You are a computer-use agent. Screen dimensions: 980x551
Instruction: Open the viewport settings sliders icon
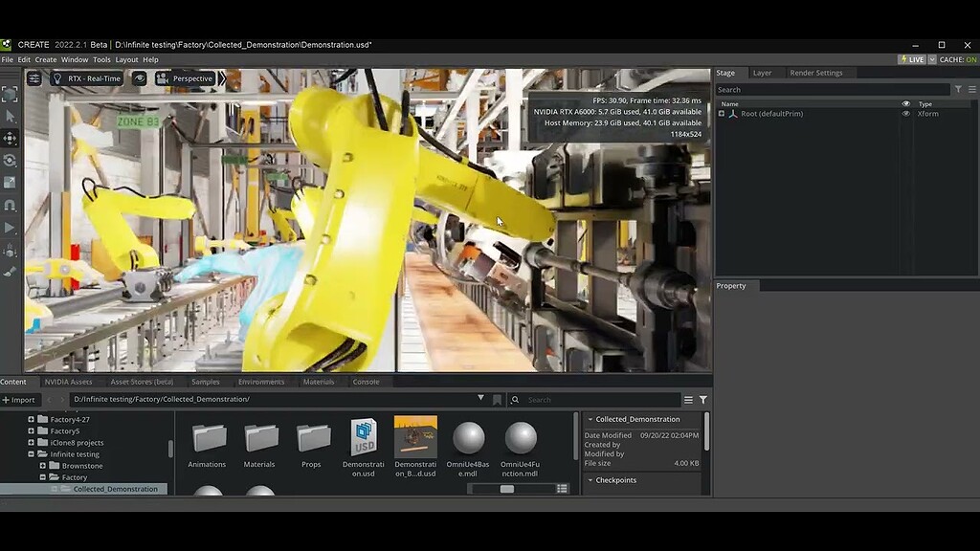34,78
